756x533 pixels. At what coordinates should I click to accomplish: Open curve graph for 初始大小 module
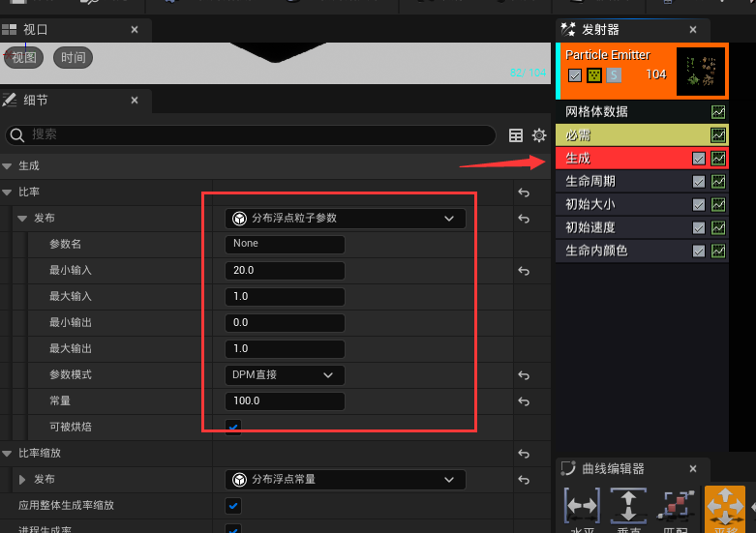click(x=718, y=205)
